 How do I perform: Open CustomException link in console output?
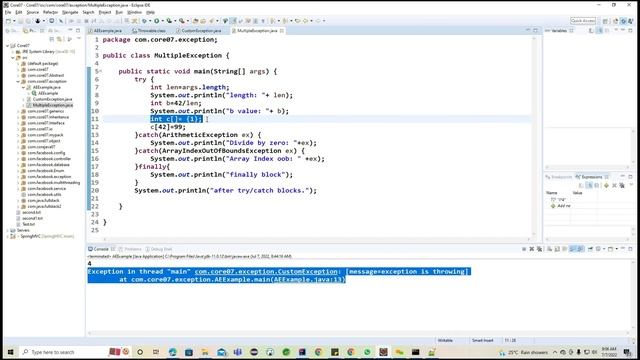[x=266, y=271]
